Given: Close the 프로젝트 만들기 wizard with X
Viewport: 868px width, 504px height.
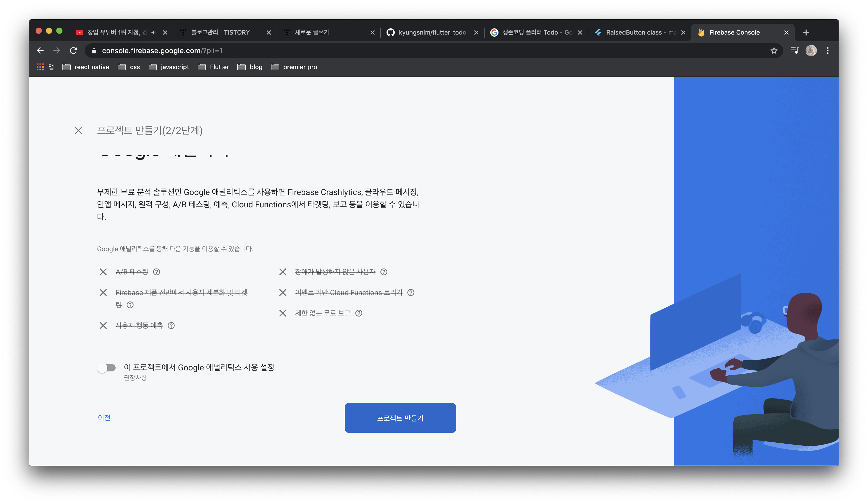Looking at the screenshot, I should click(x=78, y=131).
